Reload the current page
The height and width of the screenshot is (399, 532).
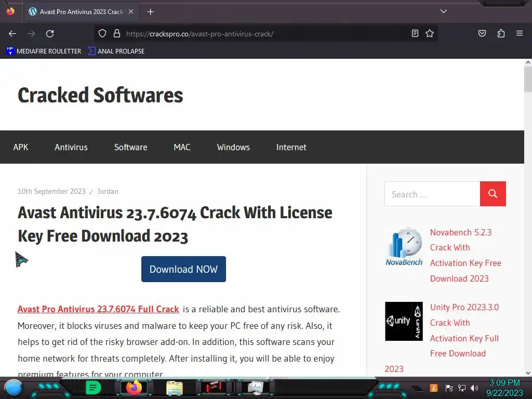pos(50,34)
